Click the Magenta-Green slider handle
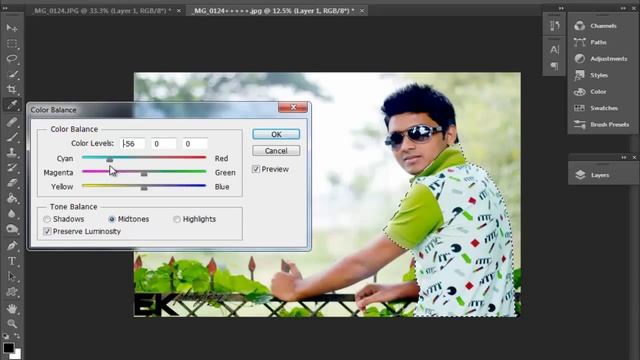 tap(144, 173)
